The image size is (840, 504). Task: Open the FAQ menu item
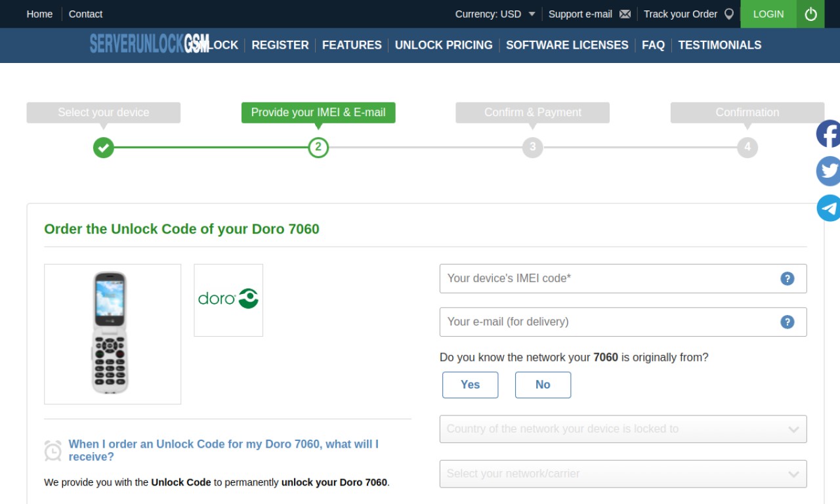point(653,45)
